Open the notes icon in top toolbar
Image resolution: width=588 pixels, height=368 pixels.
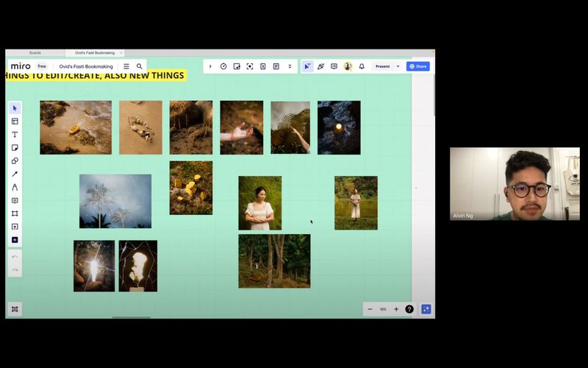pyautogui.click(x=276, y=66)
